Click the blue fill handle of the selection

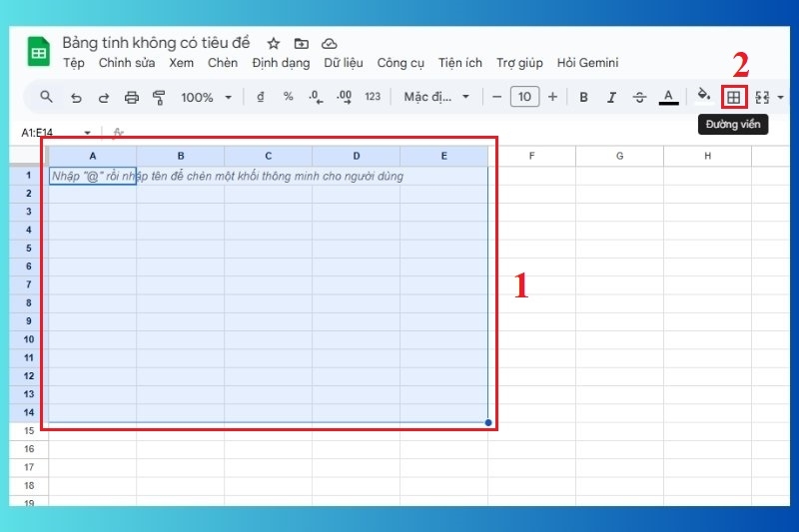tap(488, 422)
